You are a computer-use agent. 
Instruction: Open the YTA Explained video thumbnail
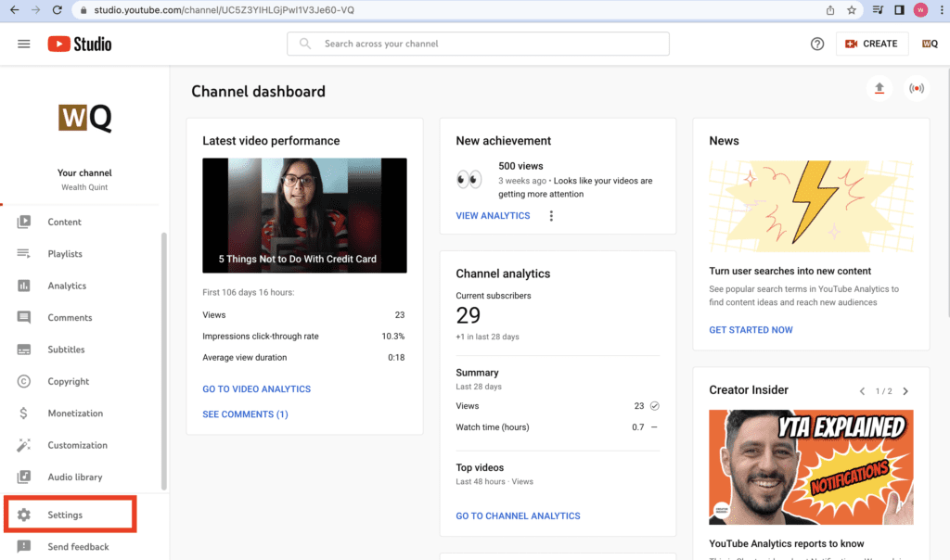click(811, 467)
